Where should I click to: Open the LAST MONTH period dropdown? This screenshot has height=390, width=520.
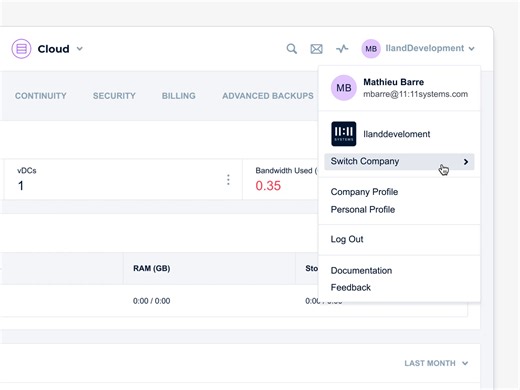(x=436, y=363)
